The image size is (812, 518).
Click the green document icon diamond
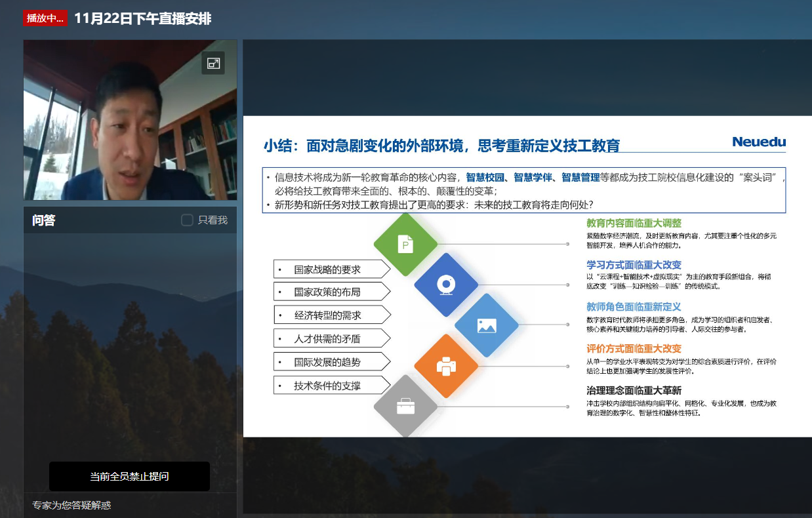pos(405,244)
